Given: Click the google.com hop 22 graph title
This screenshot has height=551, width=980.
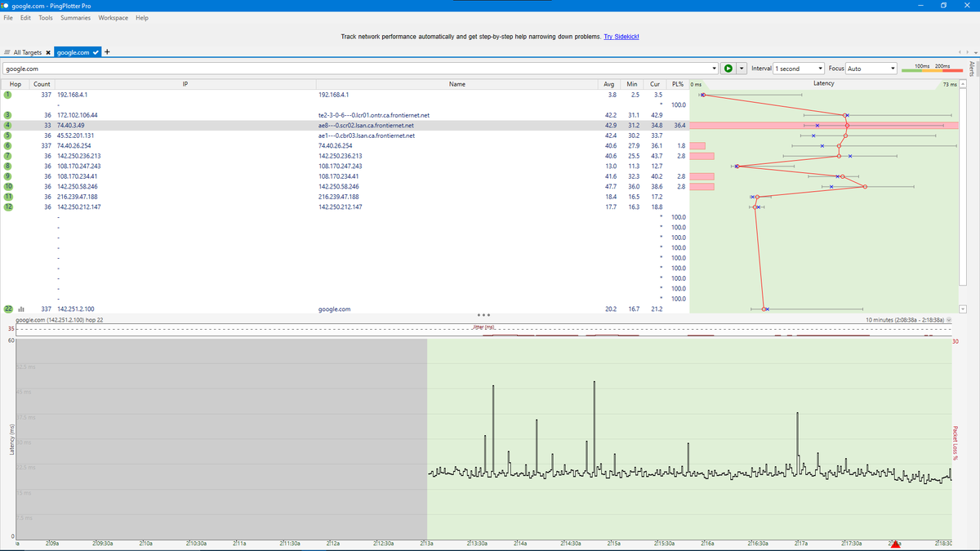Looking at the screenshot, I should [x=60, y=320].
